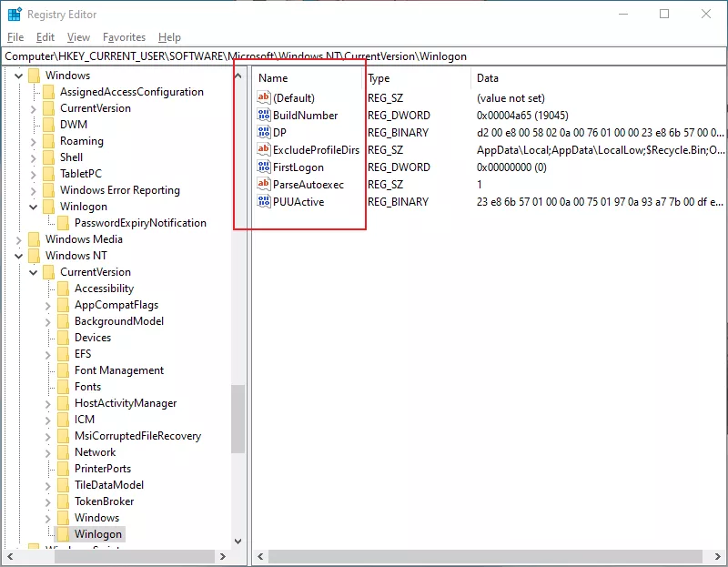The width and height of the screenshot is (728, 567).
Task: Collapse the top Windows key
Action: 18,76
